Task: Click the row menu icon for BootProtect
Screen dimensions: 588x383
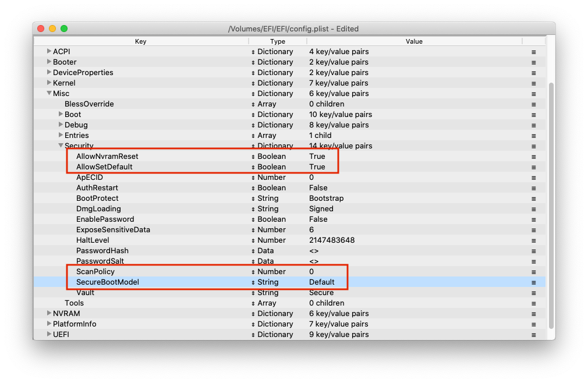Action: point(533,198)
